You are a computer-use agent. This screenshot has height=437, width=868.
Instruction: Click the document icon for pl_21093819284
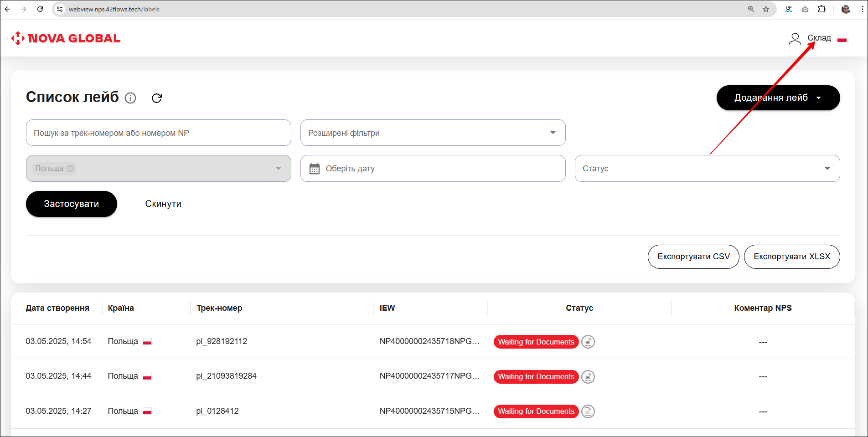[x=588, y=377]
